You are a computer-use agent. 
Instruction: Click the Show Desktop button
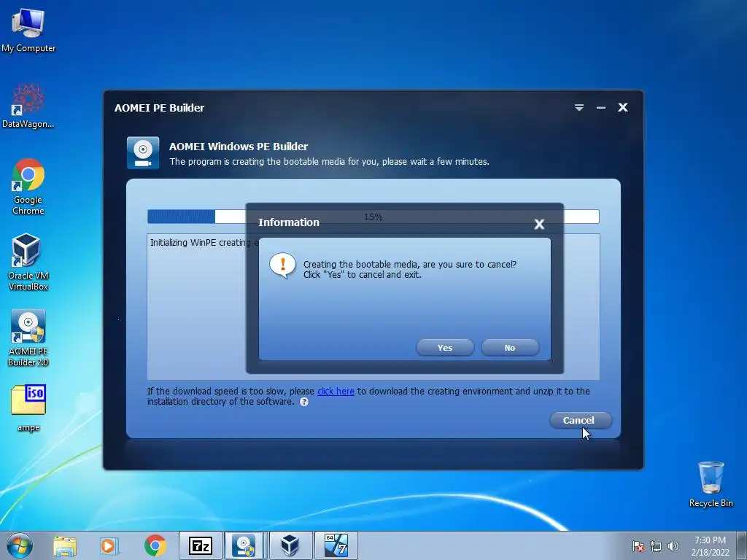(742, 545)
